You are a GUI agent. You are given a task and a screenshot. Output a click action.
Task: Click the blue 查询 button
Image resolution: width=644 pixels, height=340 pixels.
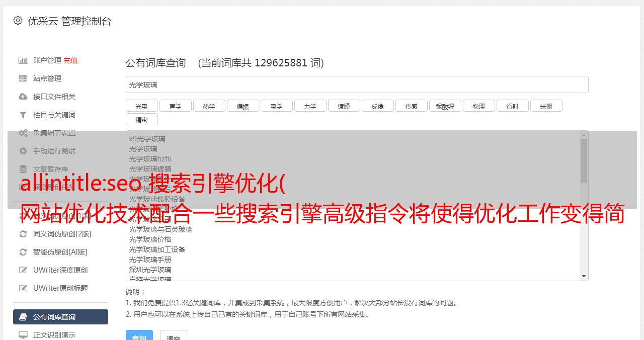pos(140,335)
